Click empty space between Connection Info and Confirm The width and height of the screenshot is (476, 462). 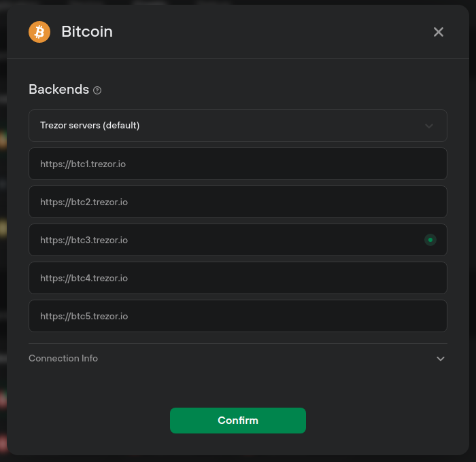238,387
